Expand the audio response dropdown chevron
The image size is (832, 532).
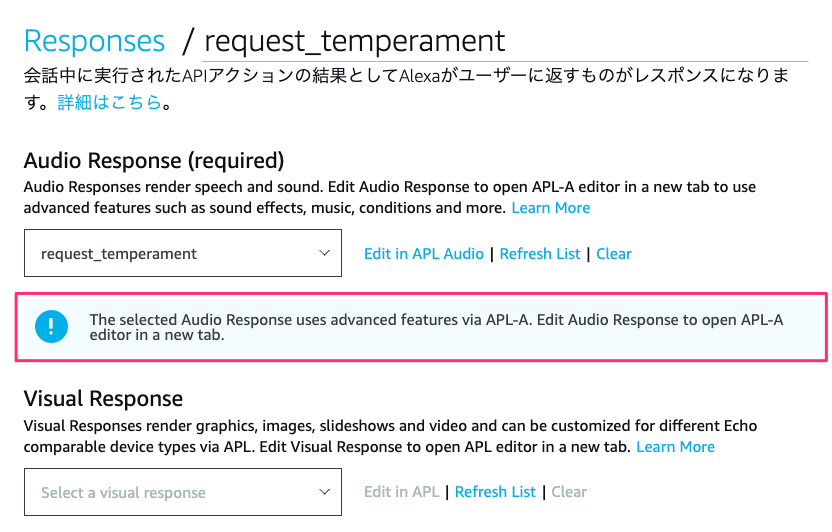pyautogui.click(x=324, y=253)
